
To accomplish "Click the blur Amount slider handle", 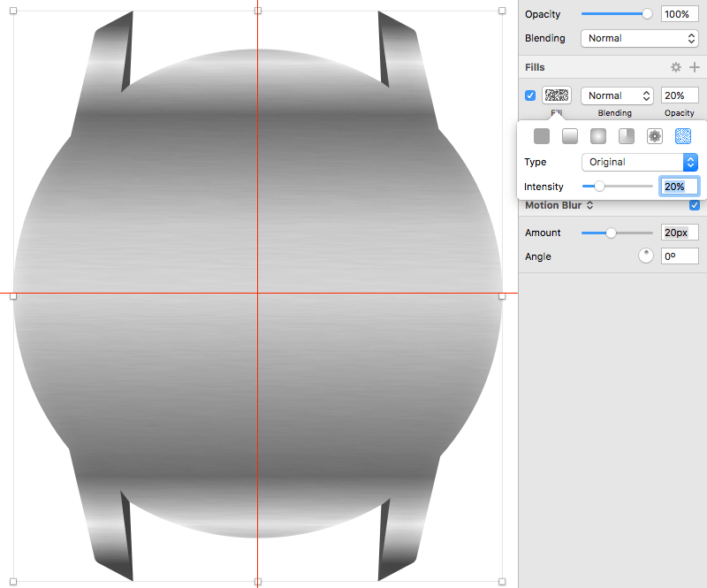I will [x=611, y=233].
